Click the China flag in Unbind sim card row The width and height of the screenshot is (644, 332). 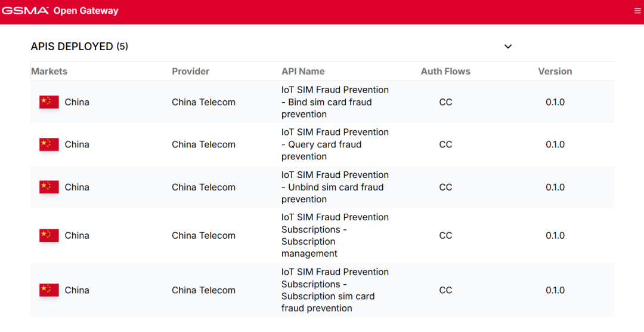pyautogui.click(x=49, y=187)
